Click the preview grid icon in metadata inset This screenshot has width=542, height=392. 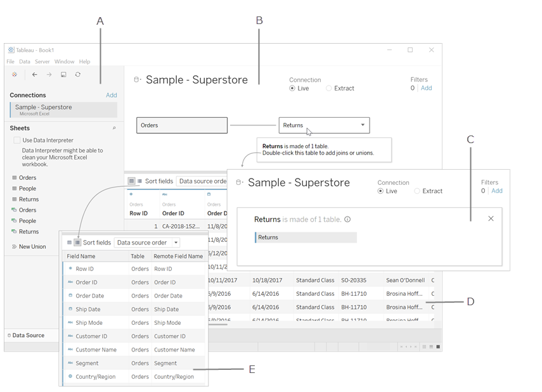click(70, 243)
